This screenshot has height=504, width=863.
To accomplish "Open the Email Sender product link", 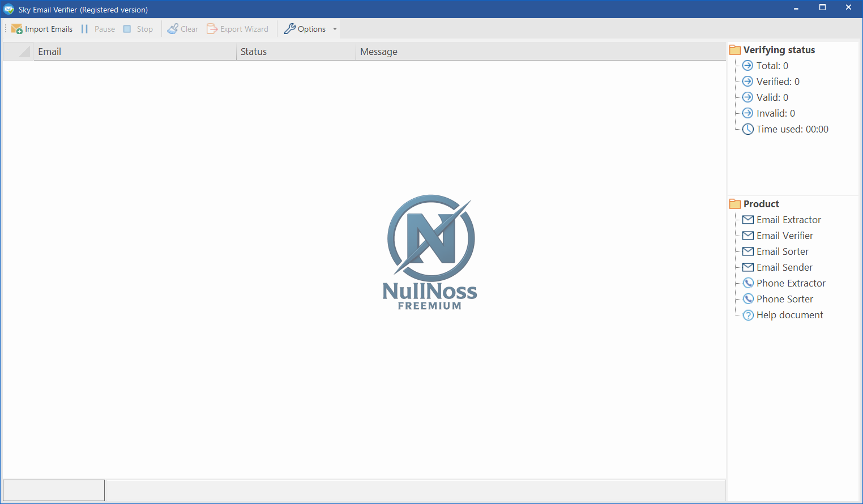I will pos(784,267).
